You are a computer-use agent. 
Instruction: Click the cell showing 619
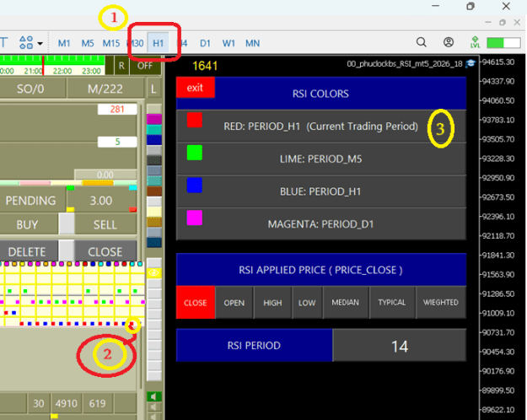(98, 403)
